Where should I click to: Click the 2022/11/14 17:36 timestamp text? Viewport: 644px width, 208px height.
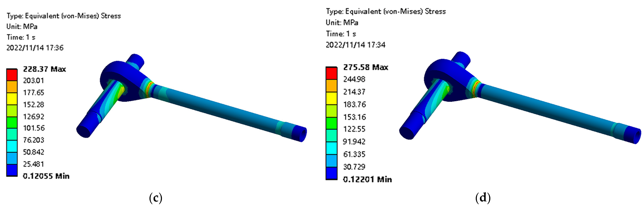pos(35,48)
